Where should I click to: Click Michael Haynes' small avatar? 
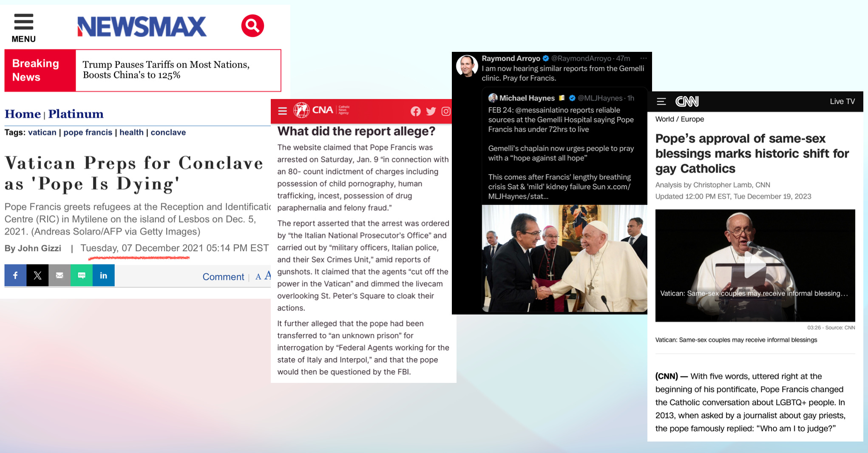click(493, 98)
